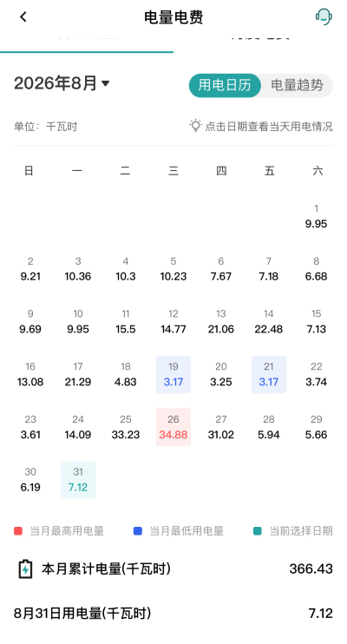Tap the back arrow icon
Image resolution: width=347 pixels, height=644 pixels.
23,16
